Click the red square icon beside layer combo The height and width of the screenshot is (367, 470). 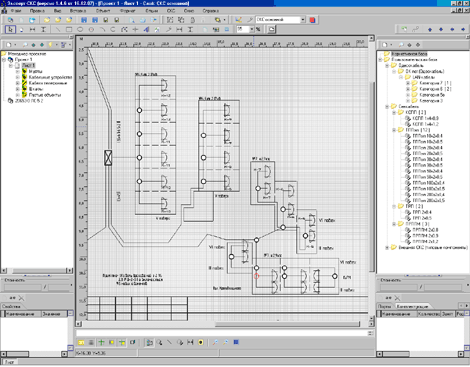312,20
